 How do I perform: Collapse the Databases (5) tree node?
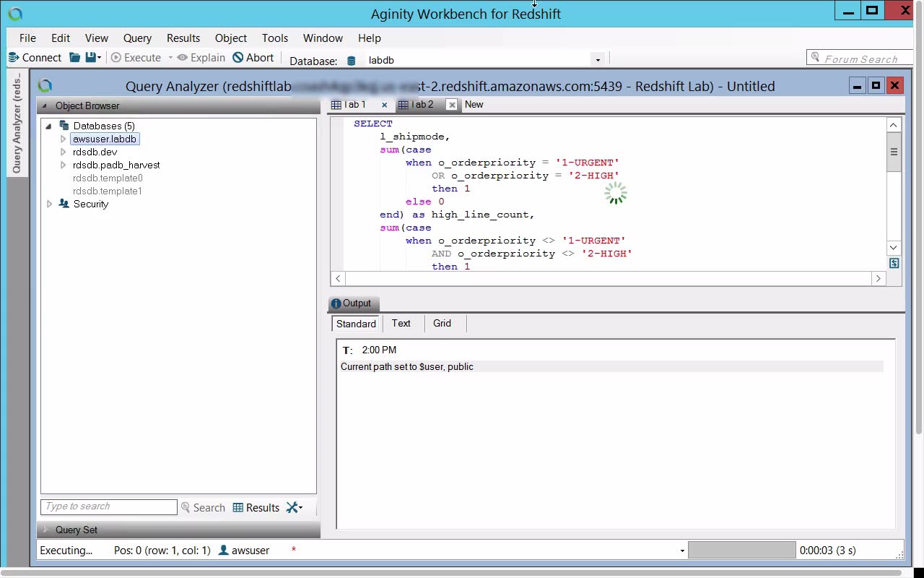click(49, 126)
